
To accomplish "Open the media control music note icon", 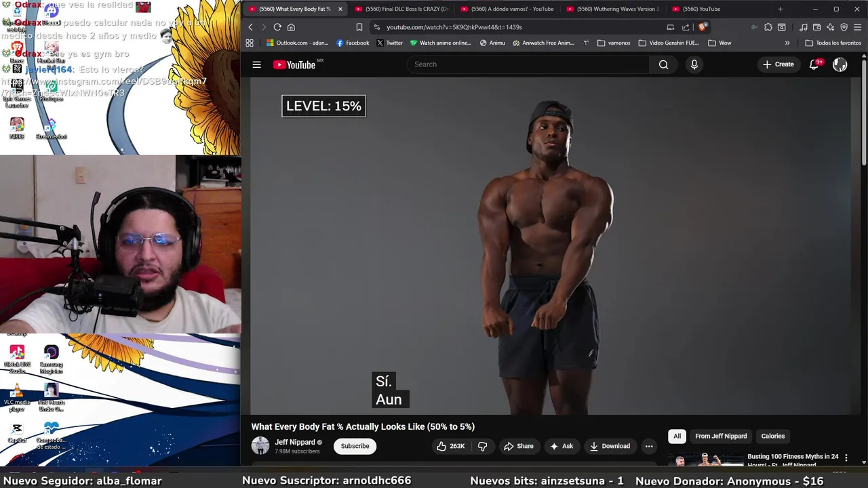I will point(804,27).
